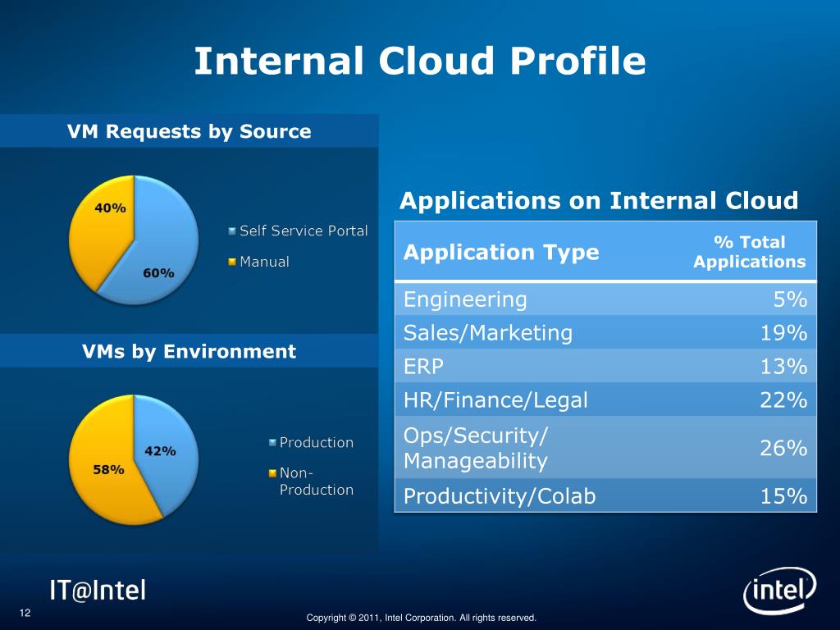Click the 19% value for Sales/Marketing
The image size is (840, 630).
(x=783, y=333)
